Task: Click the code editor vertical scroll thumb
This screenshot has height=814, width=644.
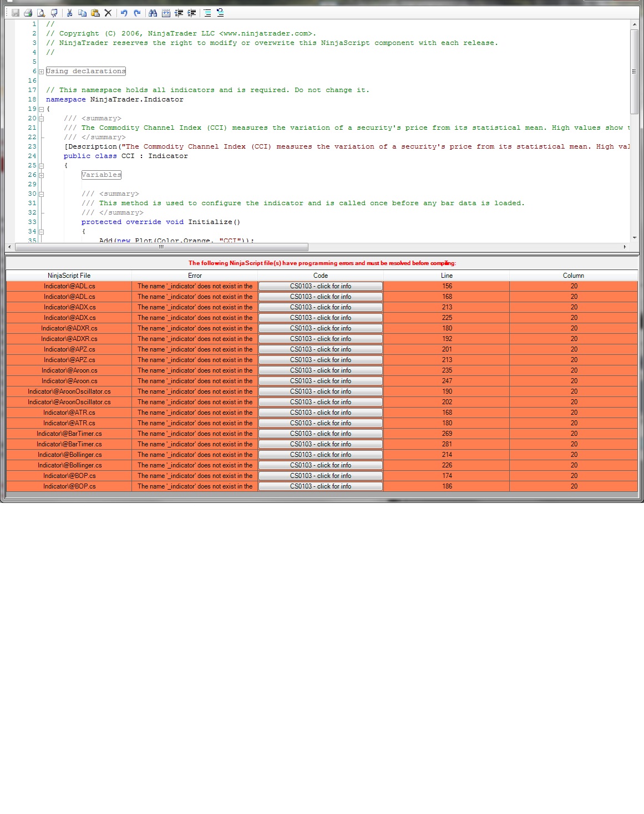Action: (x=634, y=72)
